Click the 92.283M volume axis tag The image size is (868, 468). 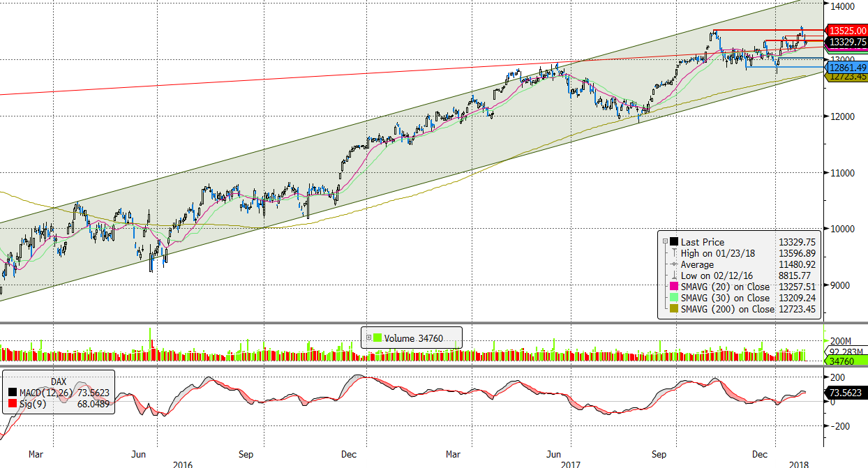click(x=846, y=352)
